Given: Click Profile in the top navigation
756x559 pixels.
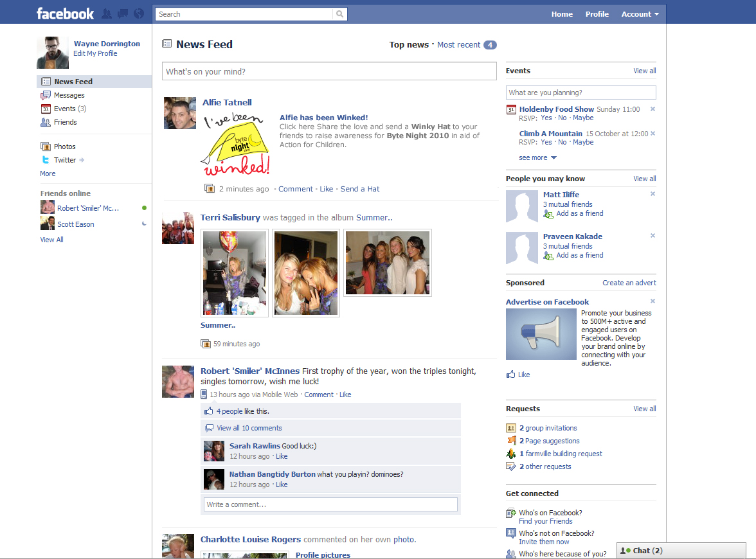Looking at the screenshot, I should (597, 13).
